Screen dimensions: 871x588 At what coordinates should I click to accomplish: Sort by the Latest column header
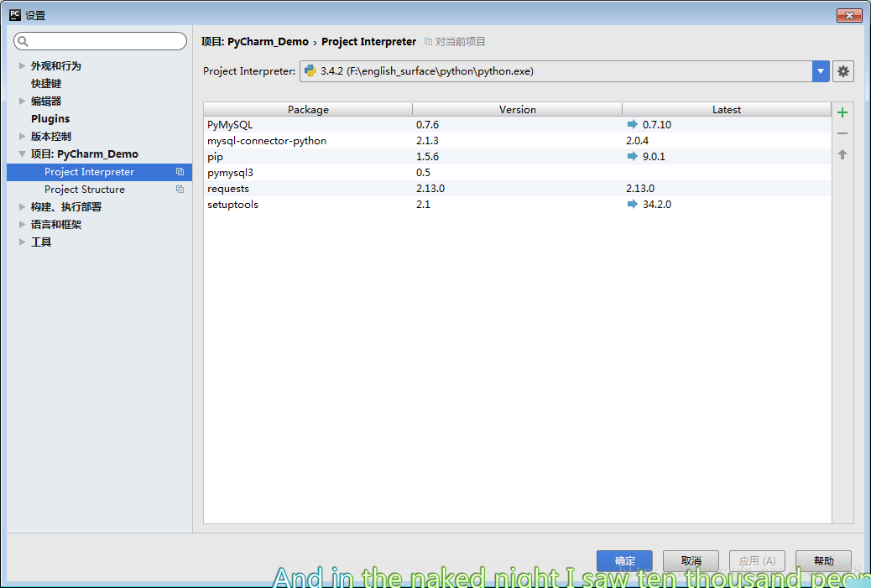(727, 109)
